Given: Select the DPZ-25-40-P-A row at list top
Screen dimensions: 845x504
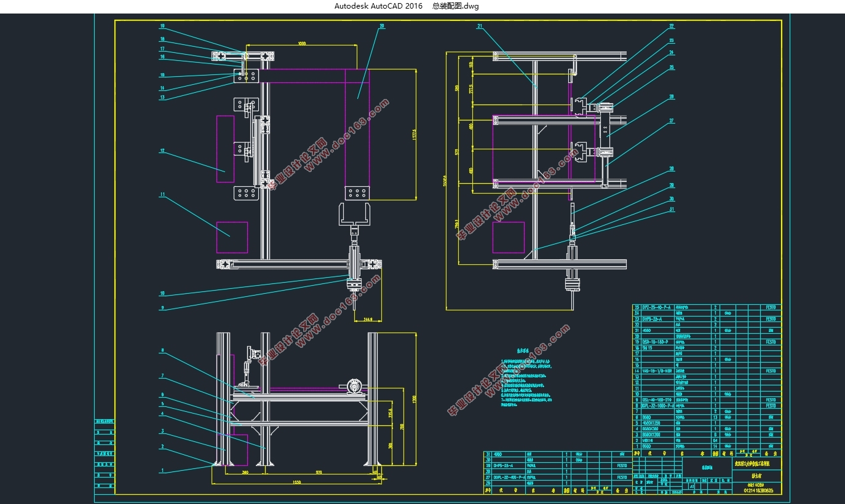Looking at the screenshot, I should [x=707, y=307].
